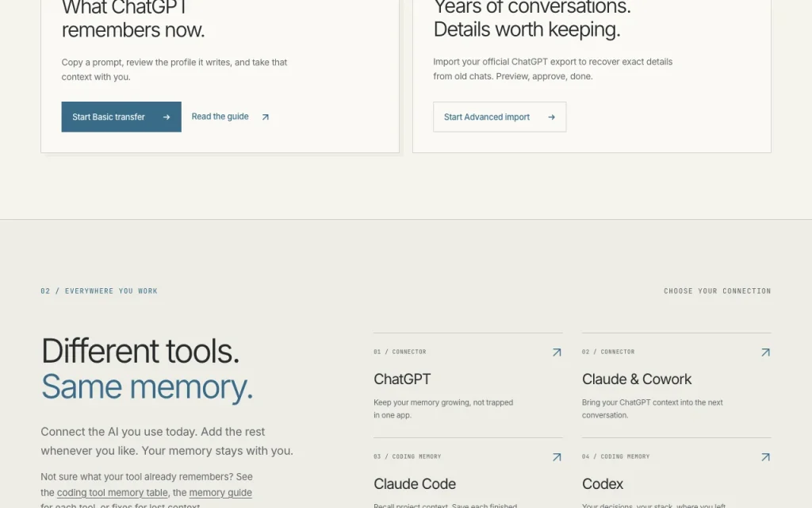Screen dimensions: 812x508
Task: Click the 'CHOOSE YOUR CONNECTION' label
Action: tap(717, 291)
